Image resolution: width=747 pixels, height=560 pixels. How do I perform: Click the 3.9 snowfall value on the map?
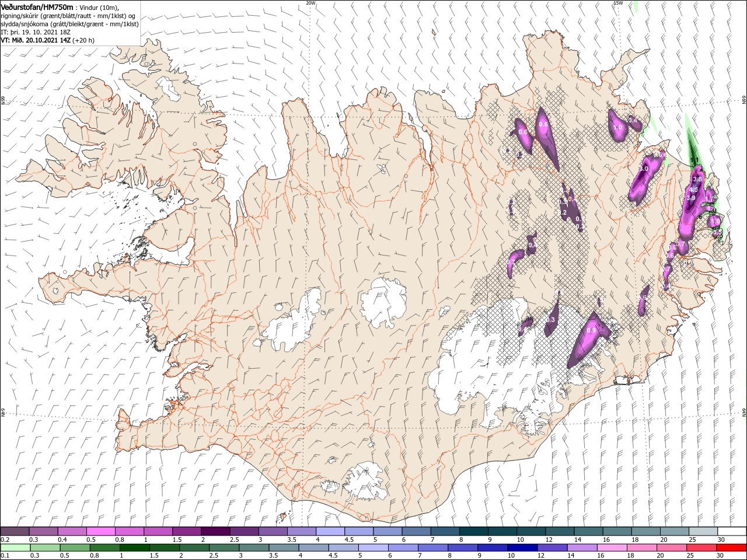691,198
